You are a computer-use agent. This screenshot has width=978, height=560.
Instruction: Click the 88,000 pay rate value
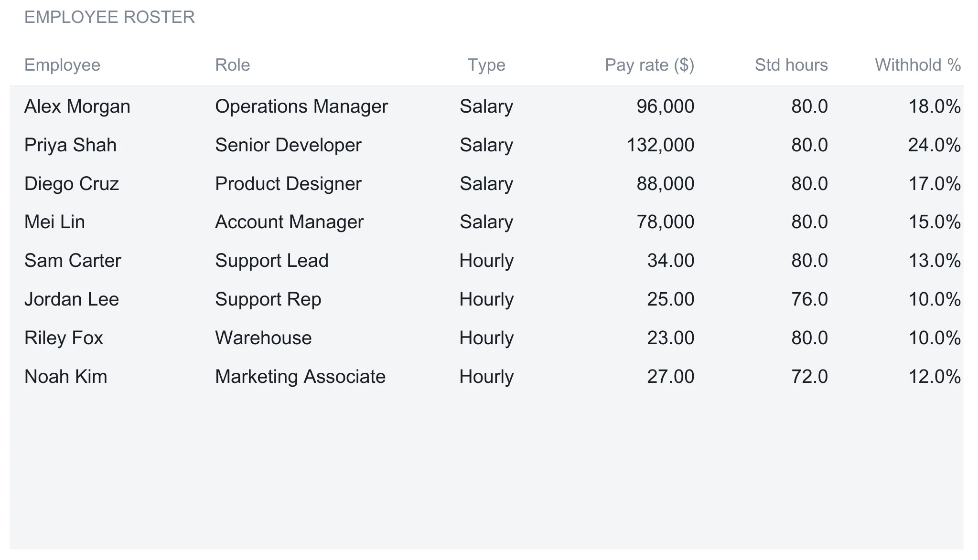[666, 184]
